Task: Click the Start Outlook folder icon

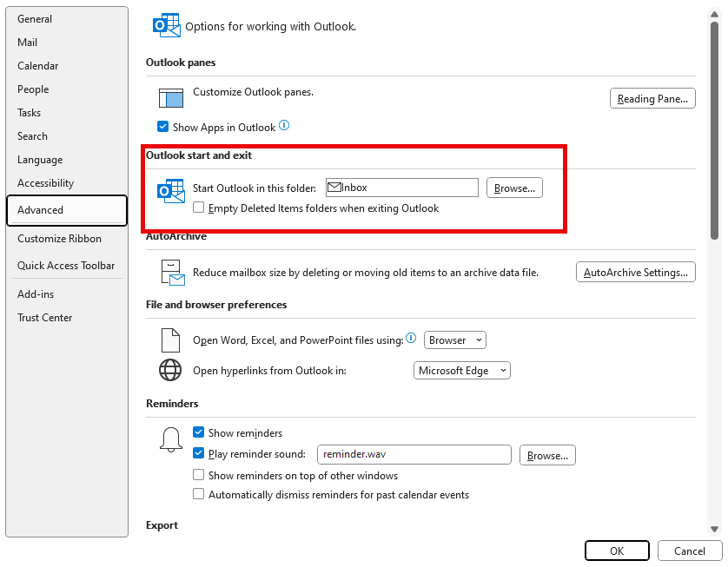Action: pyautogui.click(x=169, y=191)
